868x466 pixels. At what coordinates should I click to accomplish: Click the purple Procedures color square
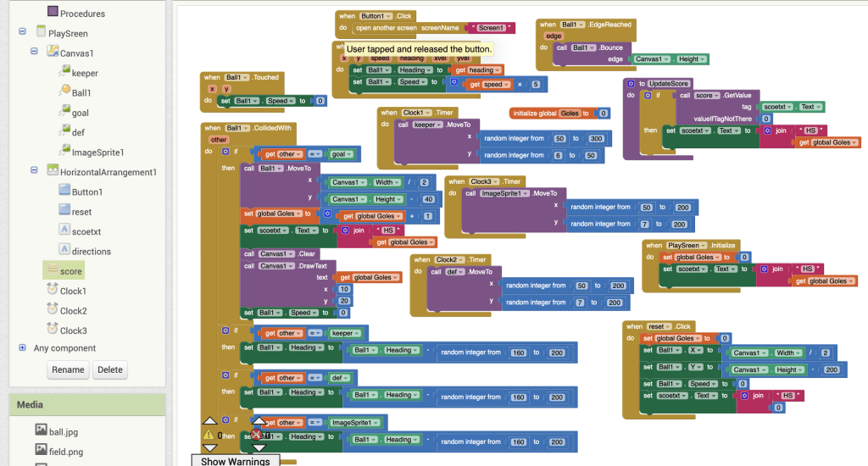[53, 13]
